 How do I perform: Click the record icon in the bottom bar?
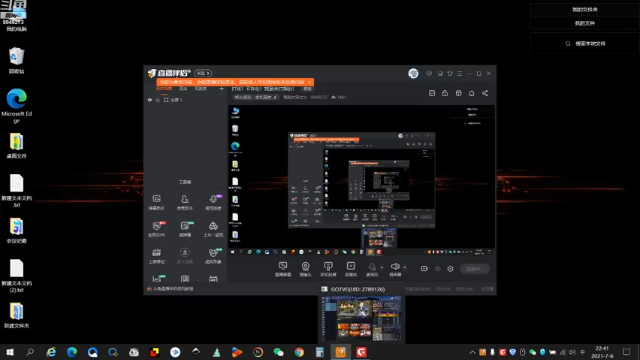(424, 269)
